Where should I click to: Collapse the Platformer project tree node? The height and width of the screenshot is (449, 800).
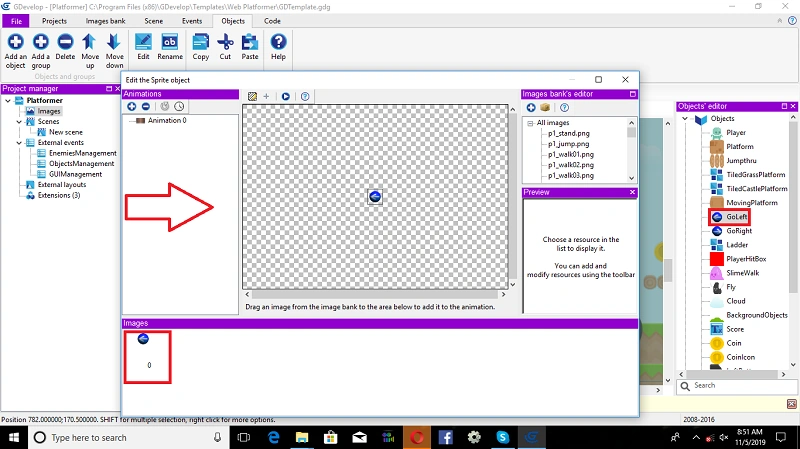(8, 101)
